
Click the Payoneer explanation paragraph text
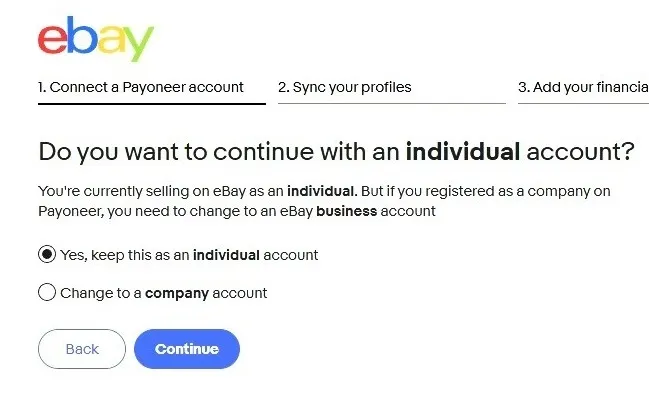(x=323, y=200)
